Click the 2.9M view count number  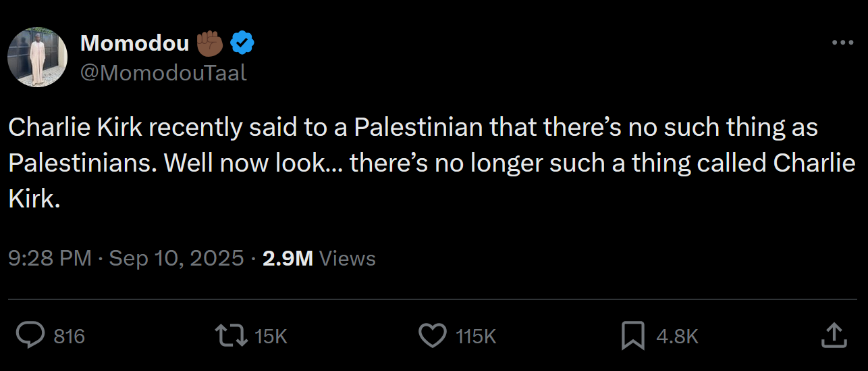(x=288, y=258)
